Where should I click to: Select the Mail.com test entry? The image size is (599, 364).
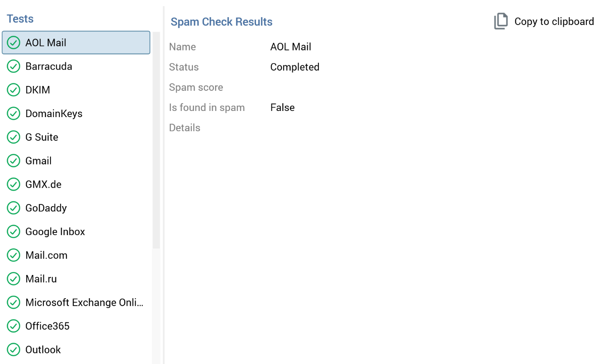[x=46, y=255]
